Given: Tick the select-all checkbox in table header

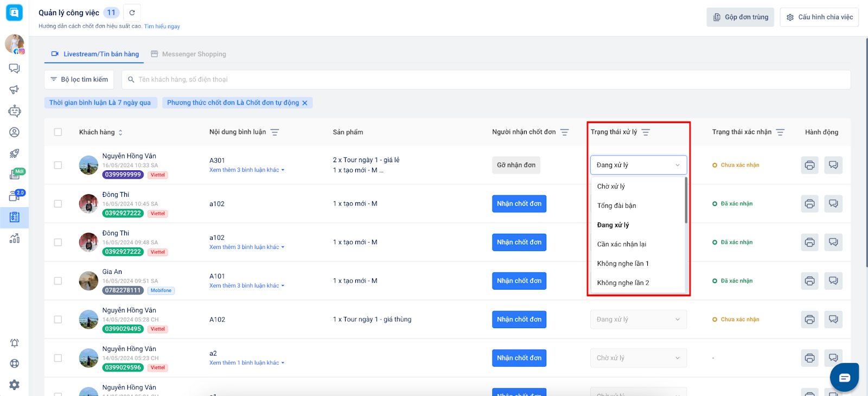Looking at the screenshot, I should tap(58, 132).
